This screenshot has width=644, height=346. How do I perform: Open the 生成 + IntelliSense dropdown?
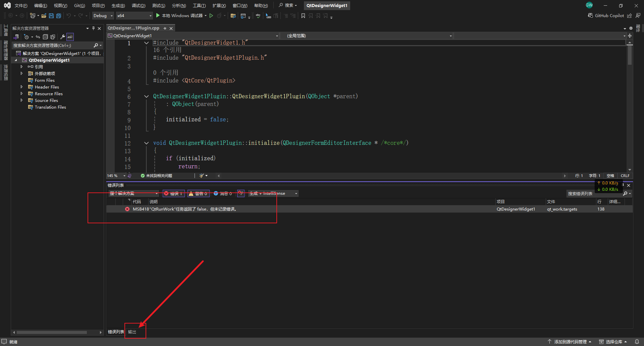(273, 193)
